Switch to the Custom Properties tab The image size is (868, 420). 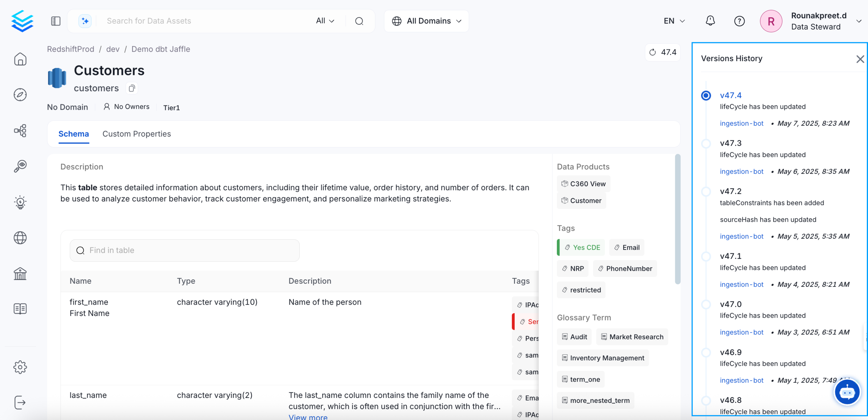(x=137, y=134)
